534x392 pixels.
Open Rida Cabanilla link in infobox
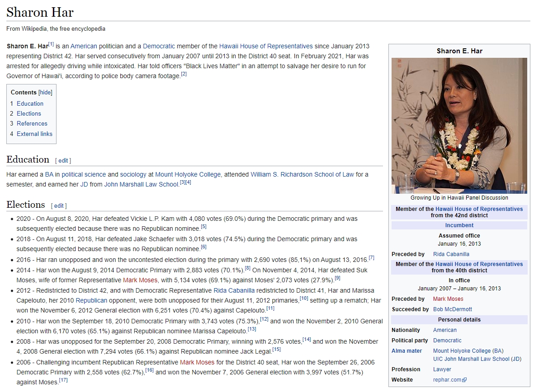point(451,254)
